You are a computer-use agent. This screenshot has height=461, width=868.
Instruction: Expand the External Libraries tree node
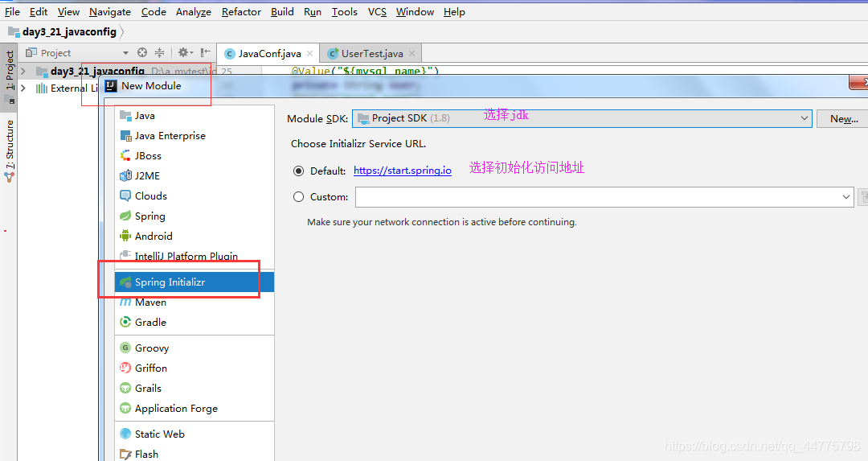coord(23,88)
